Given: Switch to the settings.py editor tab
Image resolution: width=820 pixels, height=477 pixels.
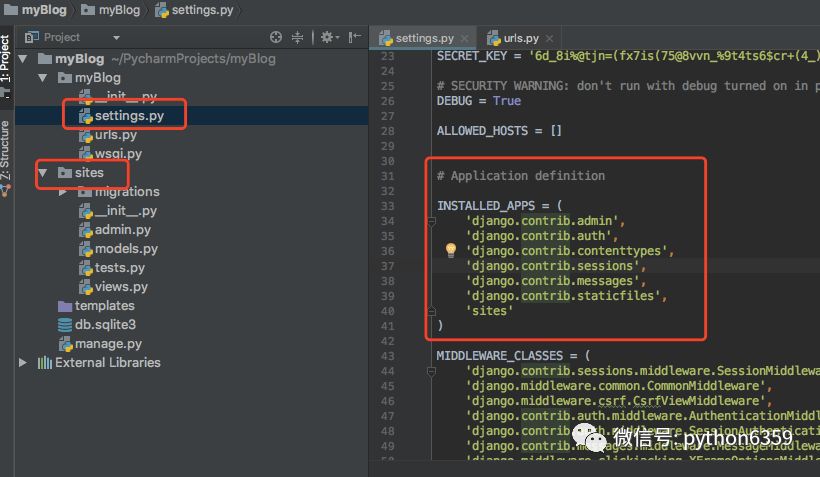Looking at the screenshot, I should point(424,38).
